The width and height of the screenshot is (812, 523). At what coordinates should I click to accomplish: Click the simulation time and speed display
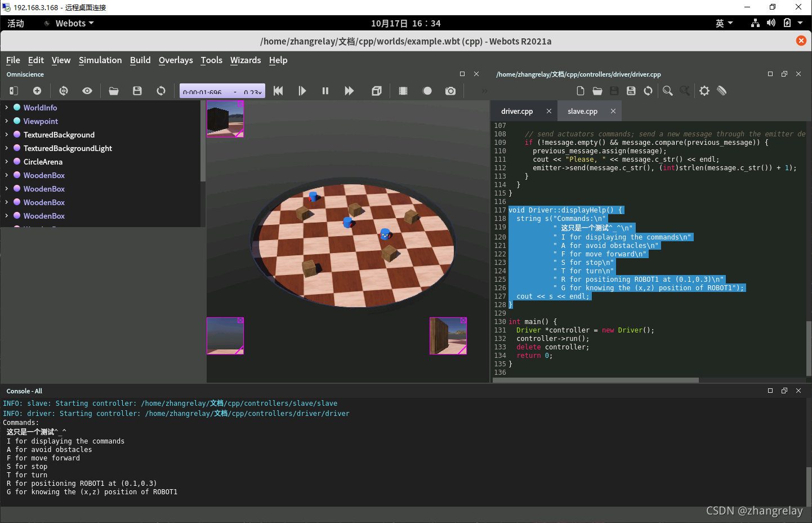[x=222, y=91]
